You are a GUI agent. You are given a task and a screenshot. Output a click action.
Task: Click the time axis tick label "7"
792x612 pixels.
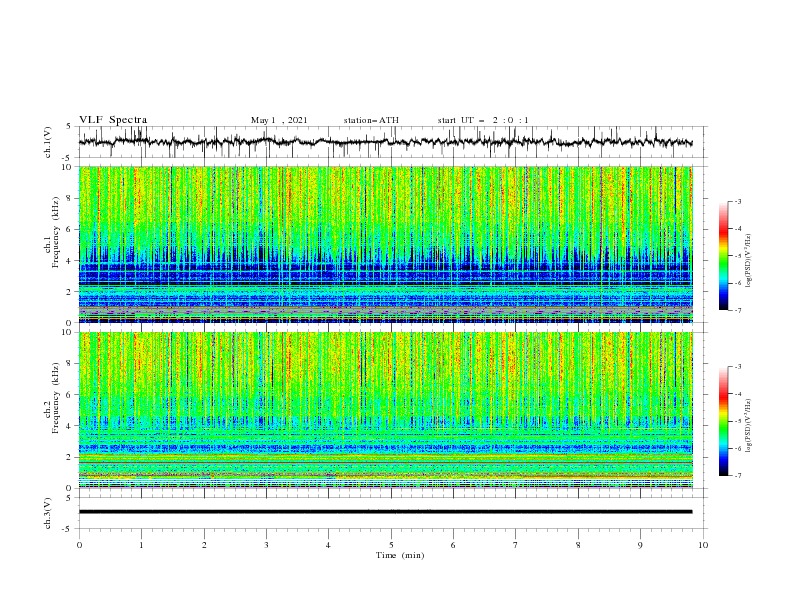(516, 545)
